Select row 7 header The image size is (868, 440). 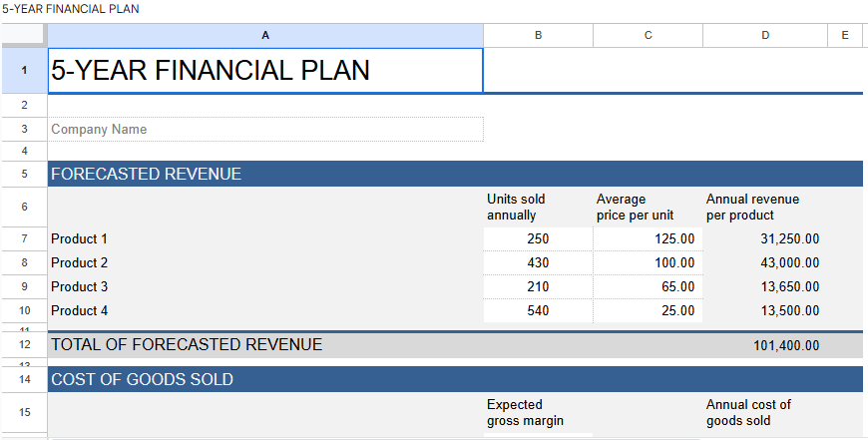pos(23,239)
